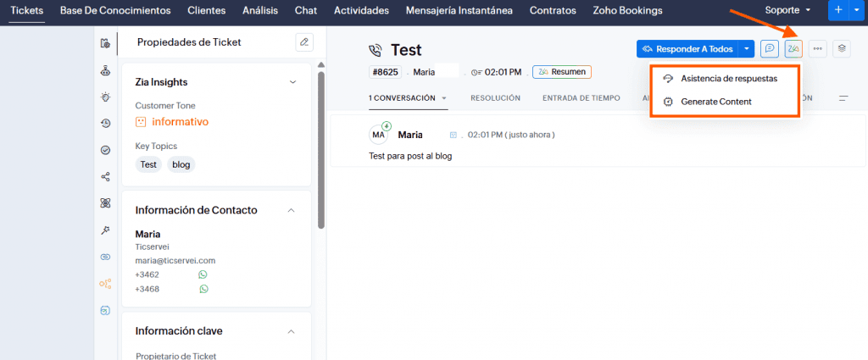Collapse the Información de Contacto section
The image size is (868, 360).
[292, 210]
